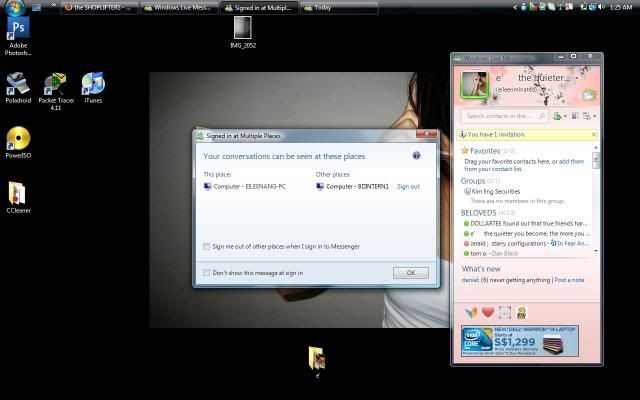Click the Windows Start orb
Image resolution: width=640 pixels, height=400 pixels.
coord(16,7)
